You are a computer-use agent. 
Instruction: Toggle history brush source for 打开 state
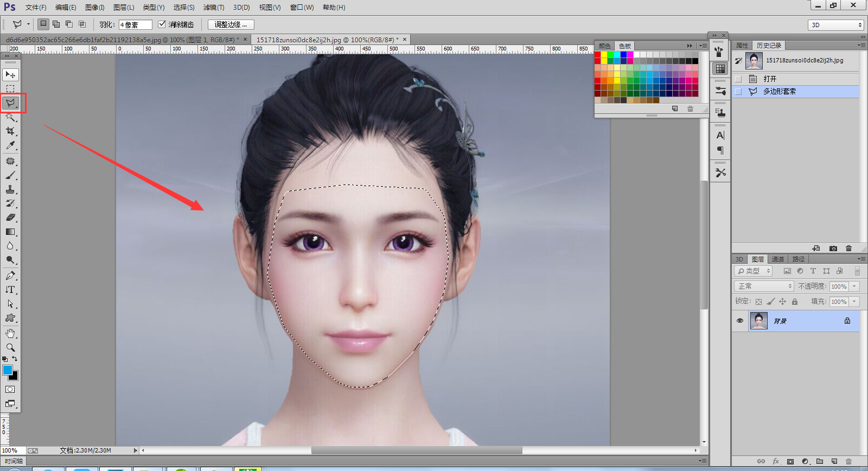tap(738, 79)
